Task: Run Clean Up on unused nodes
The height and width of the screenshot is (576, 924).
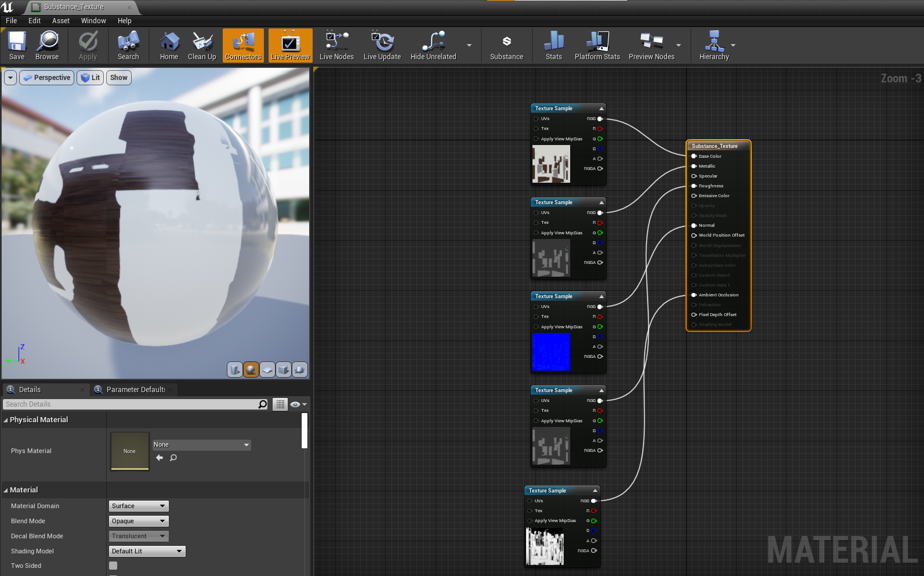Action: [202, 46]
